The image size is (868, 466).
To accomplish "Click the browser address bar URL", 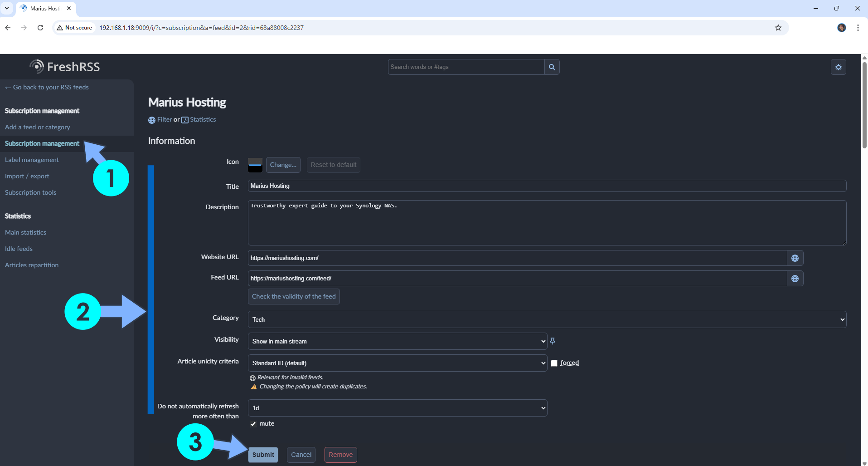I will tap(202, 28).
